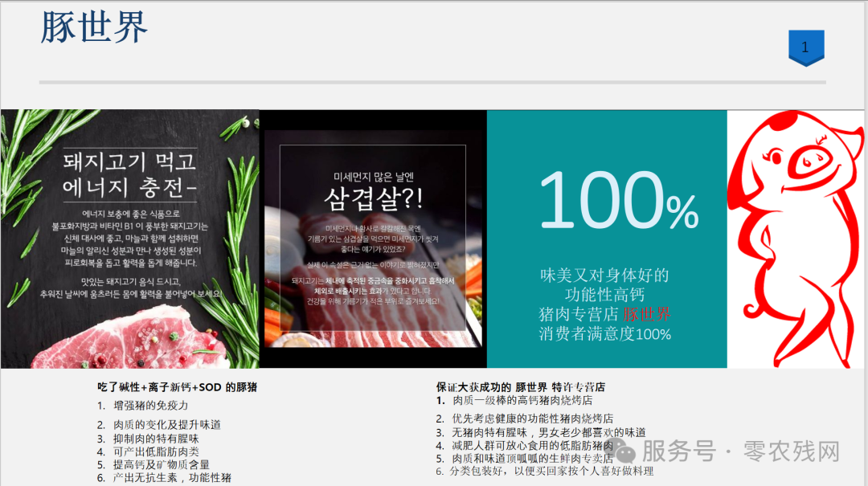The image size is (868, 486).
Task: Click the Korean heading 돼지고기 먹고 에너지 충전
Action: (129, 175)
